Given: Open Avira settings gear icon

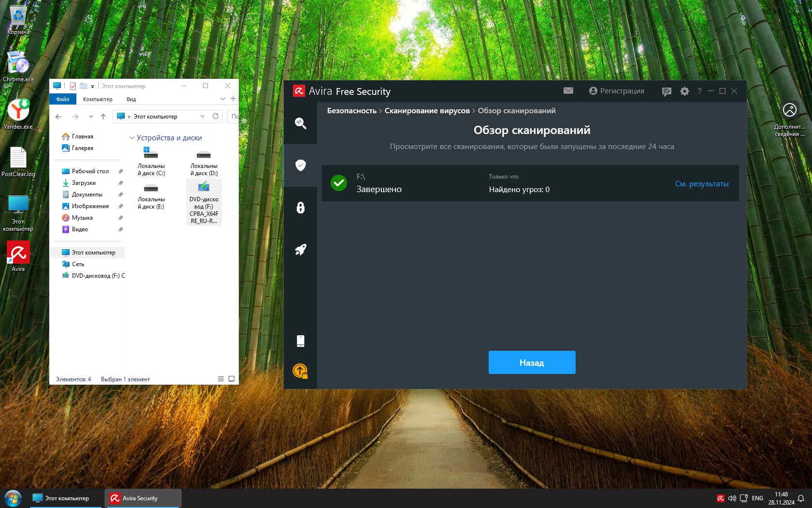Looking at the screenshot, I should (x=684, y=91).
